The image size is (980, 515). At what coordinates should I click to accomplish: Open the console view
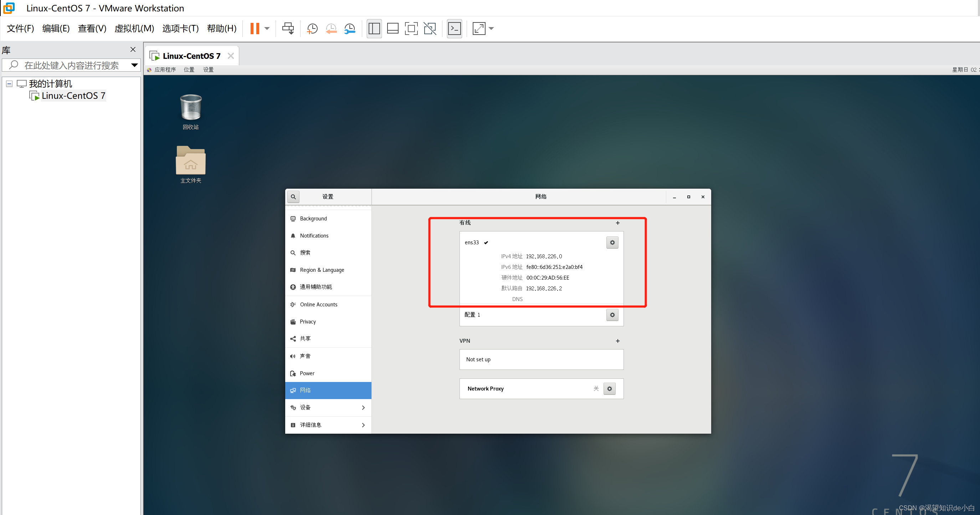click(x=455, y=29)
